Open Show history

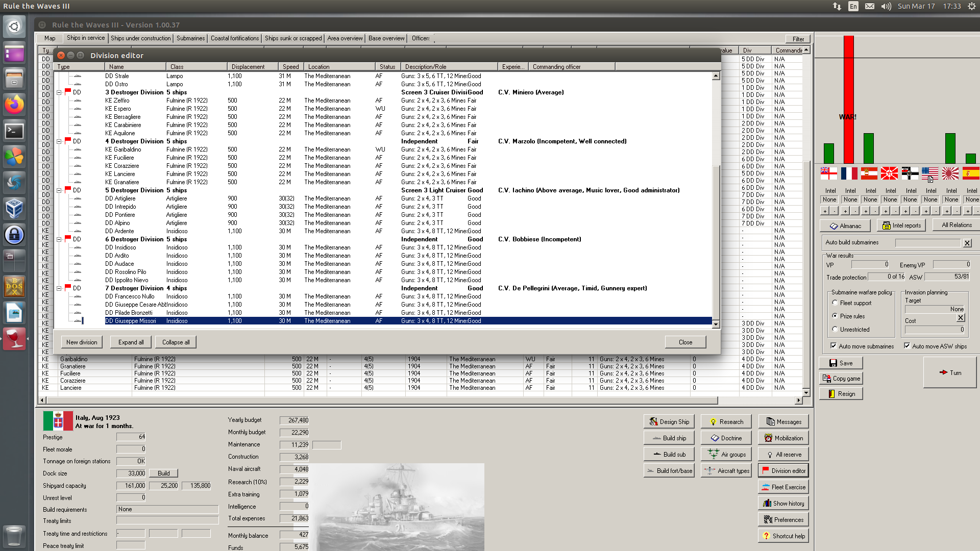click(x=783, y=503)
